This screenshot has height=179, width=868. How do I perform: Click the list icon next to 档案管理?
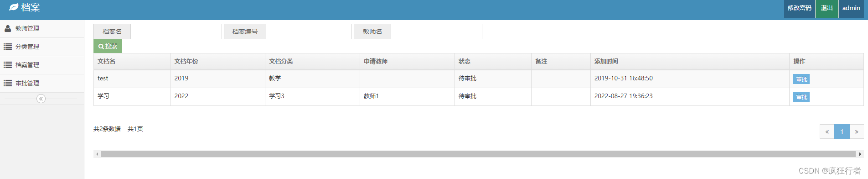(x=8, y=65)
